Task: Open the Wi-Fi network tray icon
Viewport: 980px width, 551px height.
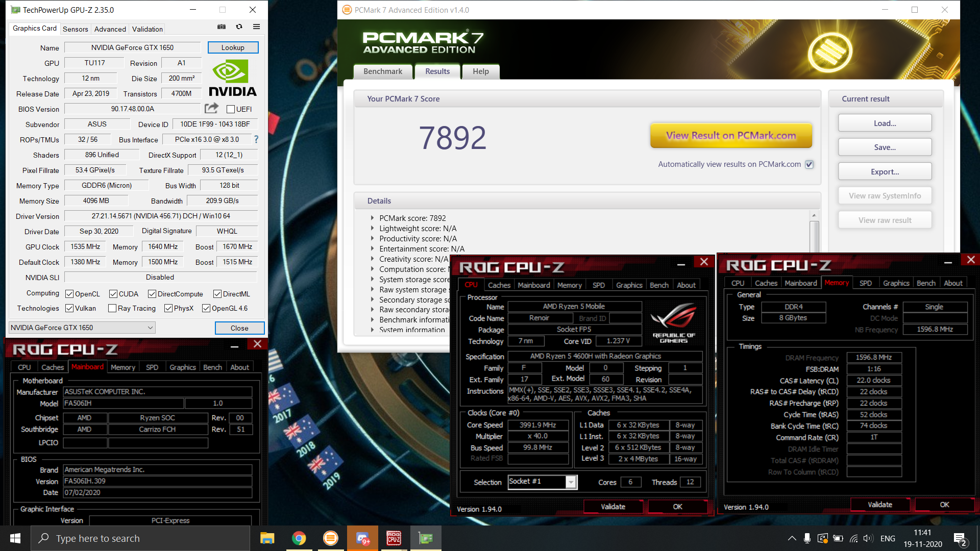Action: click(853, 538)
